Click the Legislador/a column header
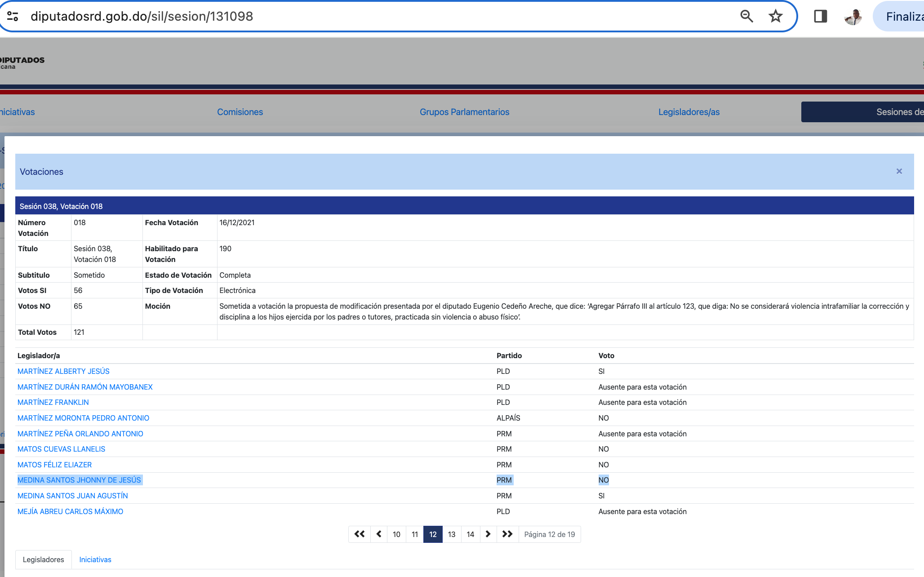This screenshot has height=577, width=924. coord(39,355)
